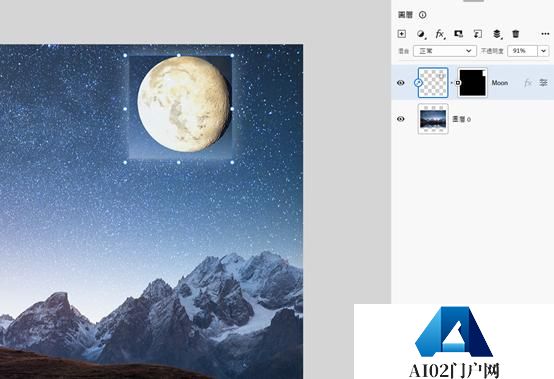Select the Moon layer transparent thumbnail
Screen dimensions: 554x379
pyautogui.click(x=433, y=83)
